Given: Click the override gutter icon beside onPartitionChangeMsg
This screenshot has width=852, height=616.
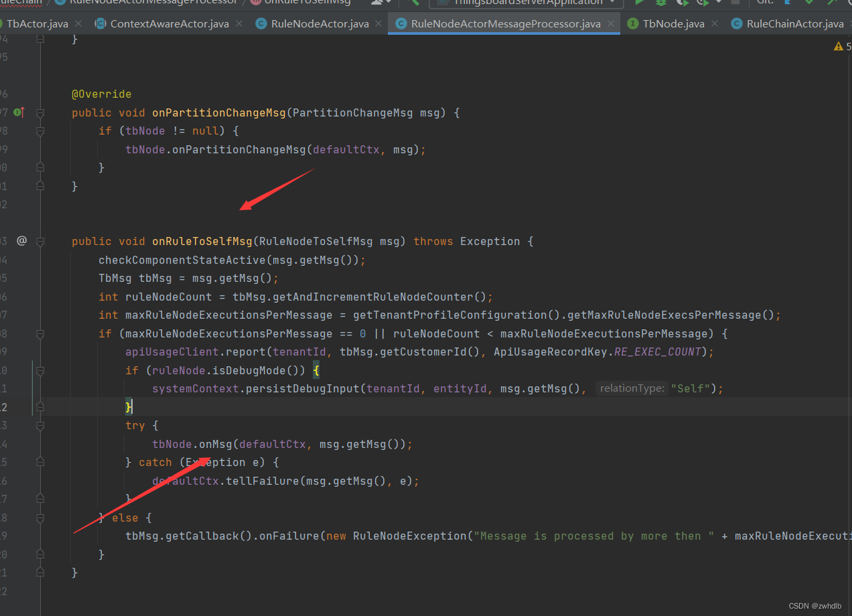Looking at the screenshot, I should click(19, 112).
